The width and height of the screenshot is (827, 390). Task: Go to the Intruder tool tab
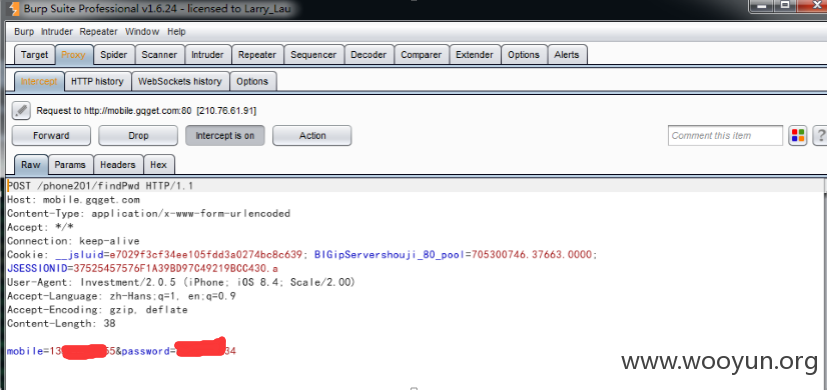207,55
